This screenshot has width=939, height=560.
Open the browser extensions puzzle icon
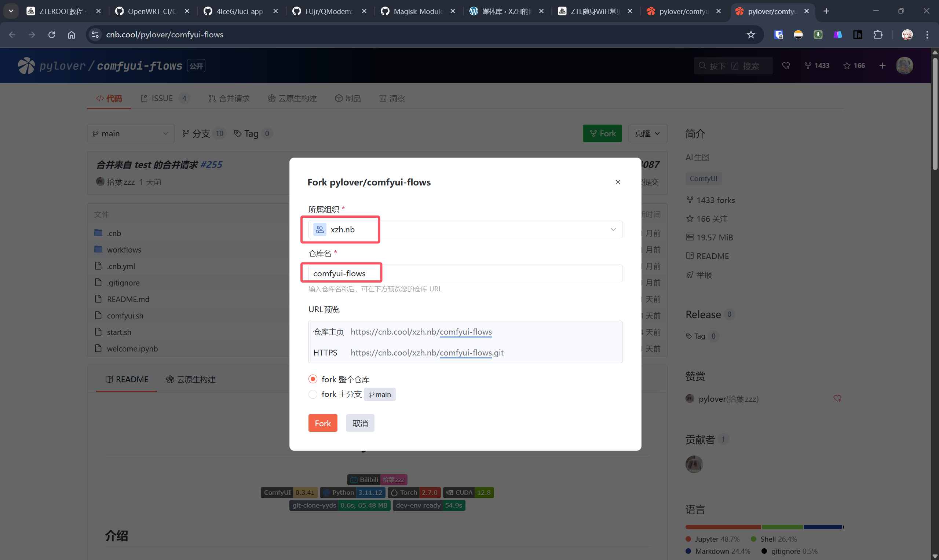click(878, 35)
